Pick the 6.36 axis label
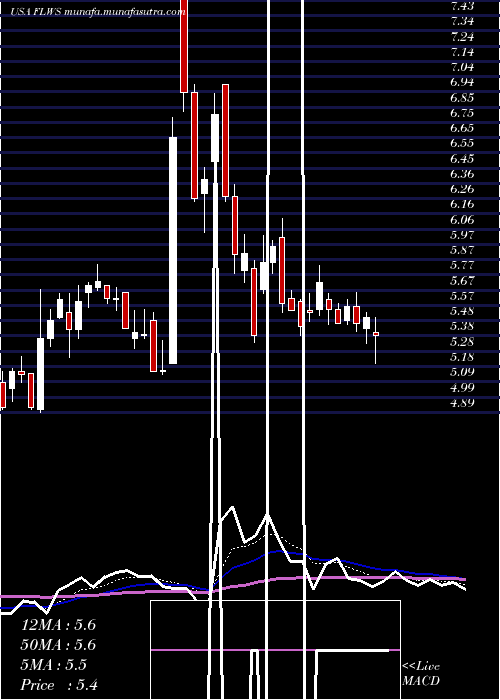 tap(462, 174)
